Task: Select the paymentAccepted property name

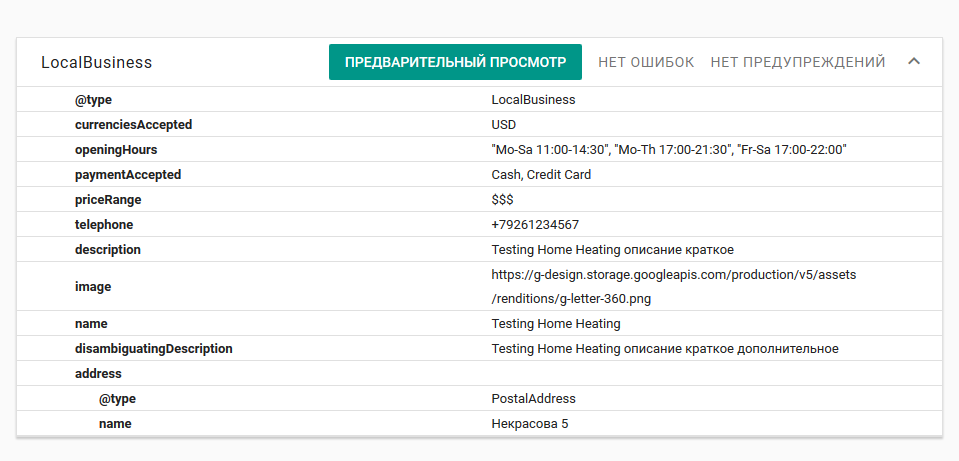Action: click(128, 175)
